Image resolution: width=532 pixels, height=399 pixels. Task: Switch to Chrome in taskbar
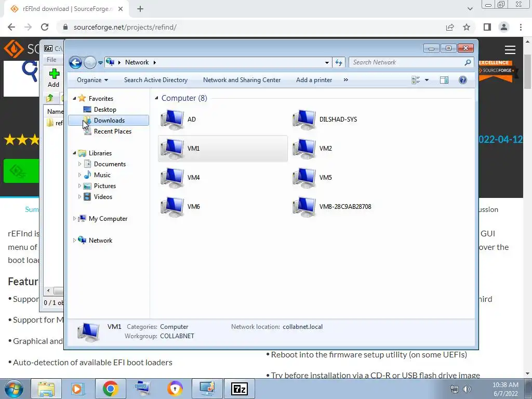[110, 389]
